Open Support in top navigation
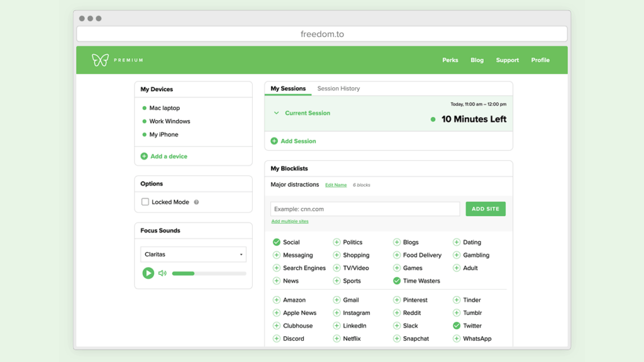 click(x=508, y=60)
